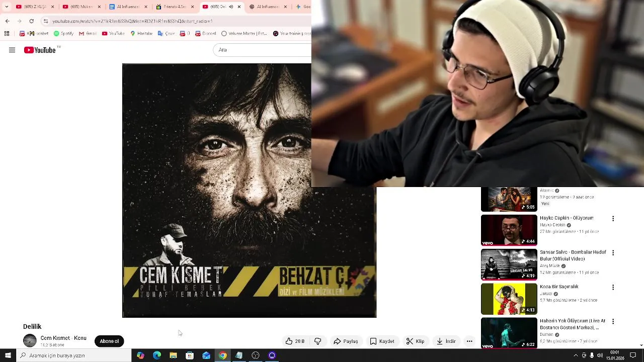Mute audio icon on active tab
The image size is (644, 362).
231,7
